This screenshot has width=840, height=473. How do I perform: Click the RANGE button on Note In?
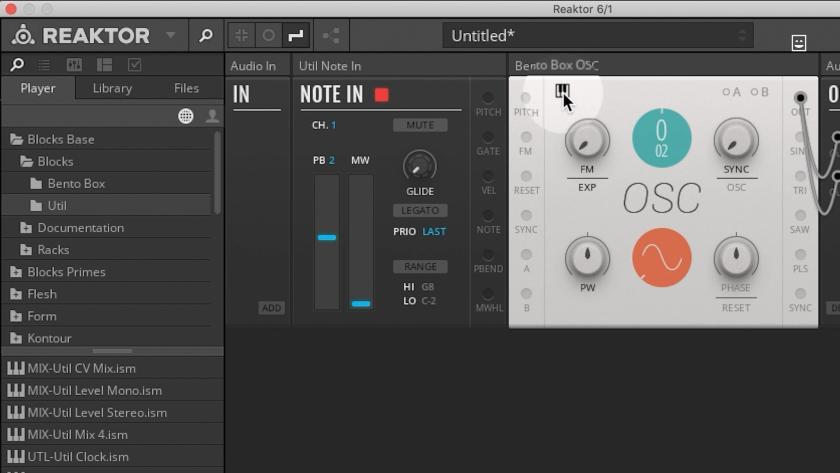click(420, 267)
